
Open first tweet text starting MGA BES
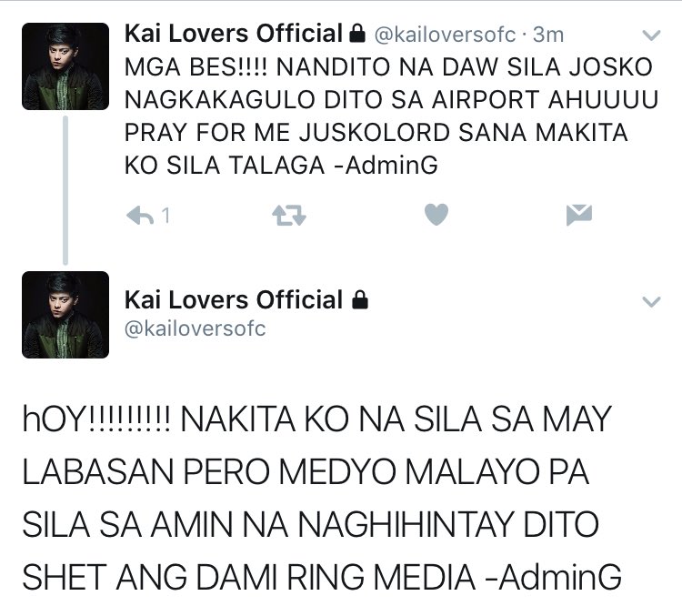coord(391,116)
